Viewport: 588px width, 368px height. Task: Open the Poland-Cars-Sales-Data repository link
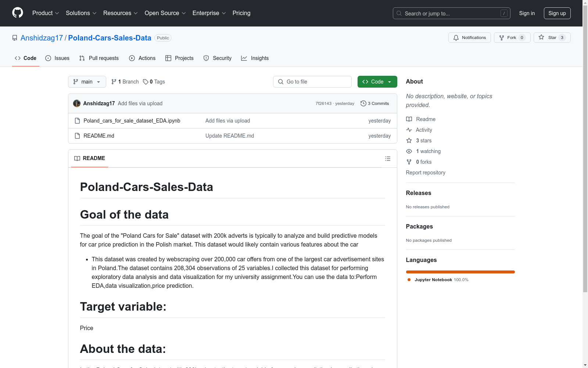click(x=110, y=38)
